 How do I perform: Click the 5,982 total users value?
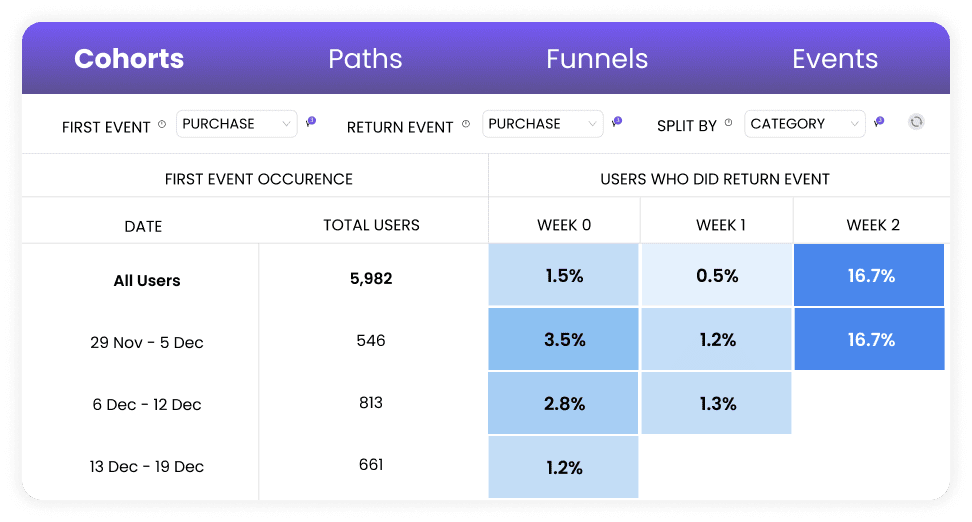point(371,278)
